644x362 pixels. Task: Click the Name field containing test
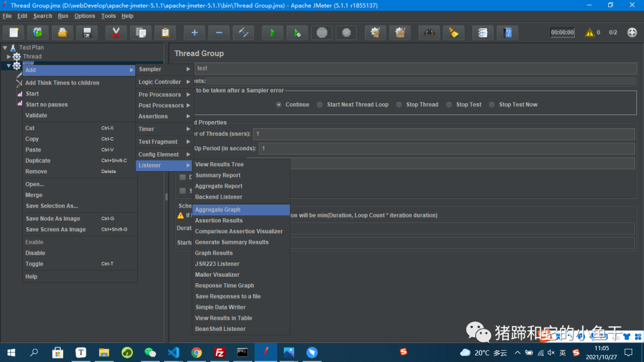pyautogui.click(x=415, y=68)
